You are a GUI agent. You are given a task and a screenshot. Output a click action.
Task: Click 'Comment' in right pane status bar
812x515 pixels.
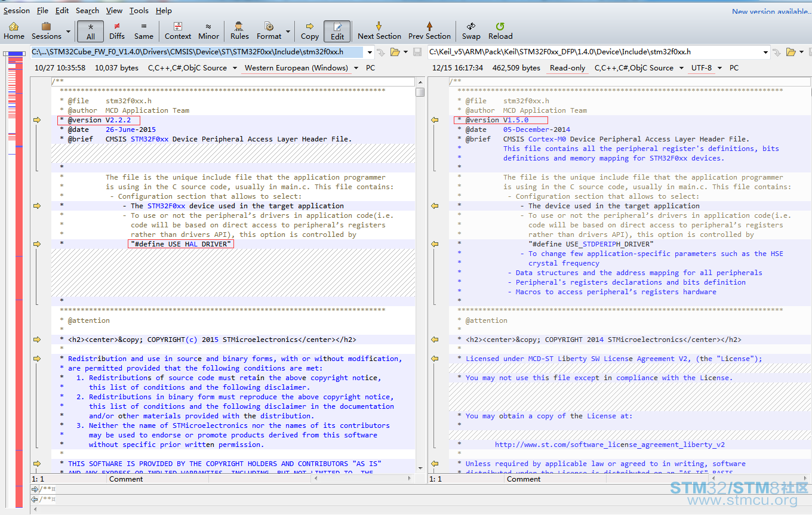coord(524,479)
